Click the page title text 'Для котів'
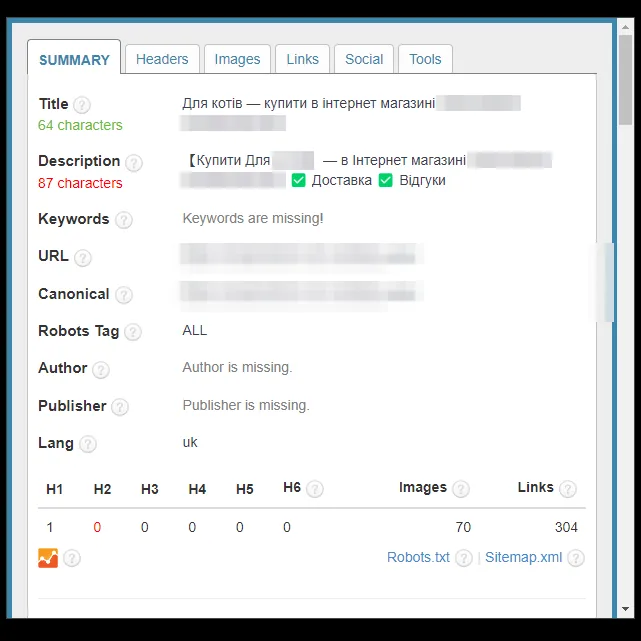The width and height of the screenshot is (641, 641). click(213, 103)
